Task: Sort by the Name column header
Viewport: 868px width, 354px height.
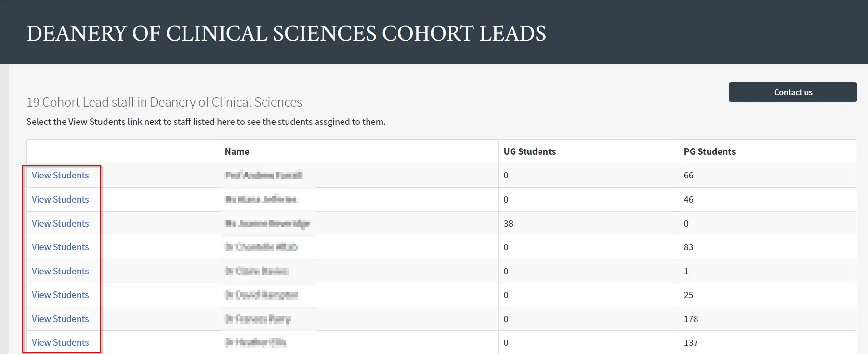Action: click(237, 151)
